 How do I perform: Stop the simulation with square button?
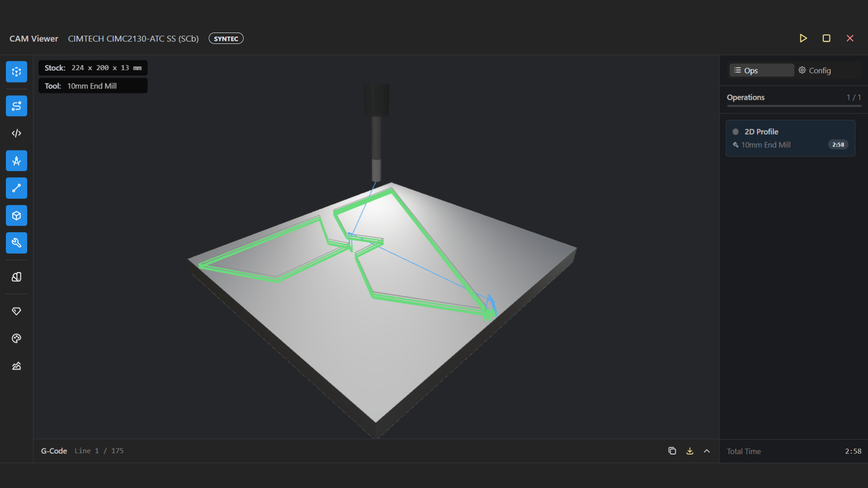826,38
